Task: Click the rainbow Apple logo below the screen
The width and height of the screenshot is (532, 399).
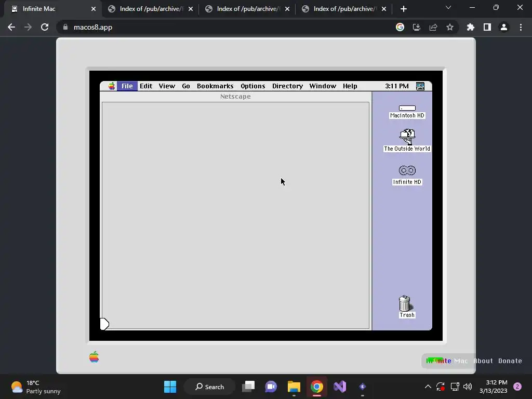Action: (x=94, y=357)
